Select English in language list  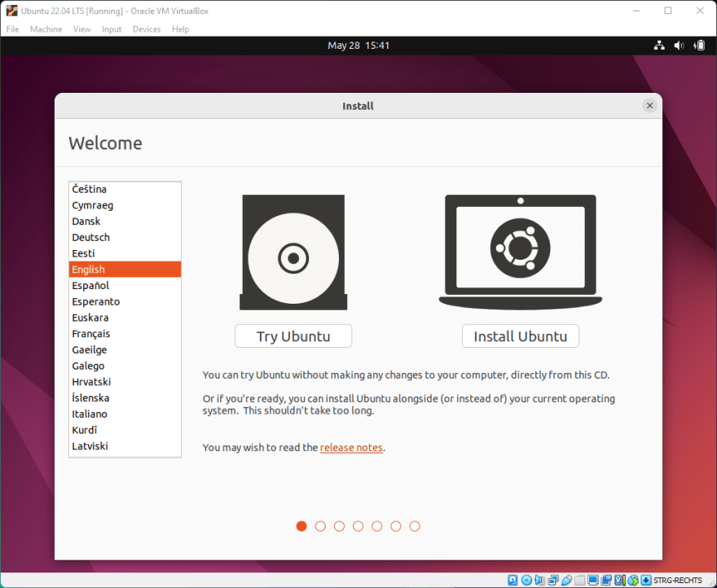125,270
